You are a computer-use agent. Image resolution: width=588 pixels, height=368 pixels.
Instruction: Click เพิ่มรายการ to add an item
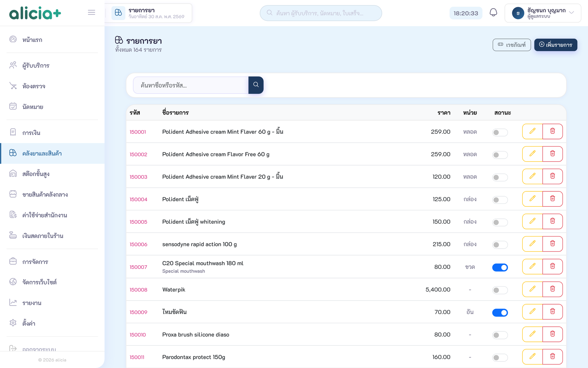coord(556,45)
